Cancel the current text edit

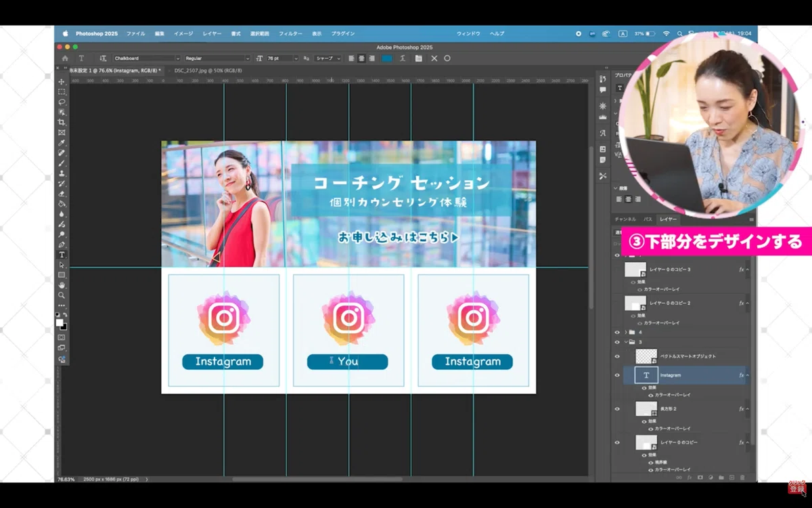coord(434,58)
